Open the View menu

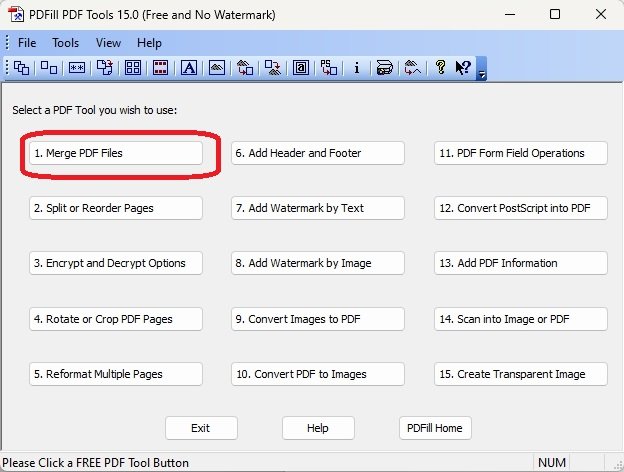point(108,43)
